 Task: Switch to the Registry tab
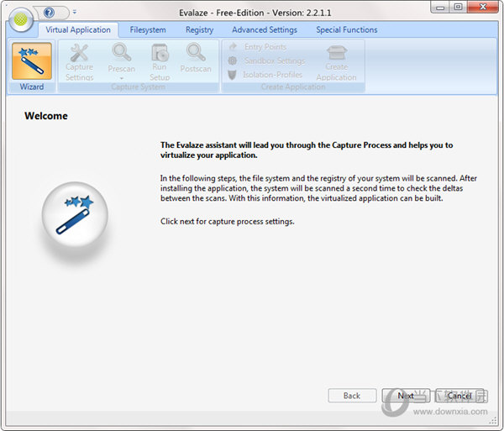(199, 30)
